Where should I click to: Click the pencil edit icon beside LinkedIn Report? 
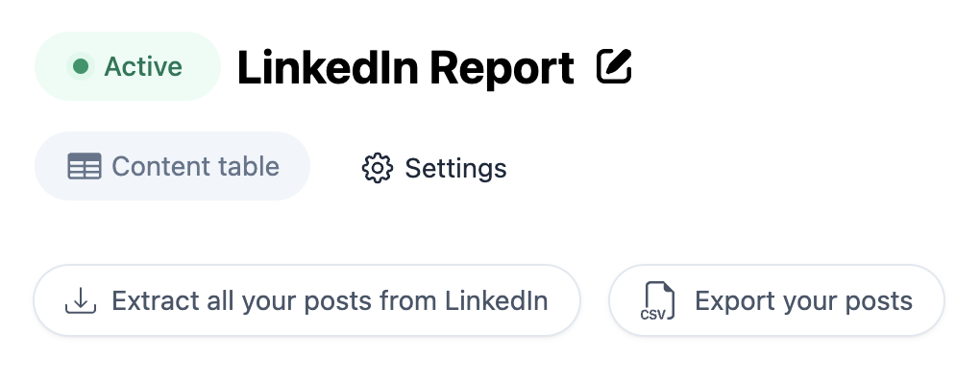[614, 66]
